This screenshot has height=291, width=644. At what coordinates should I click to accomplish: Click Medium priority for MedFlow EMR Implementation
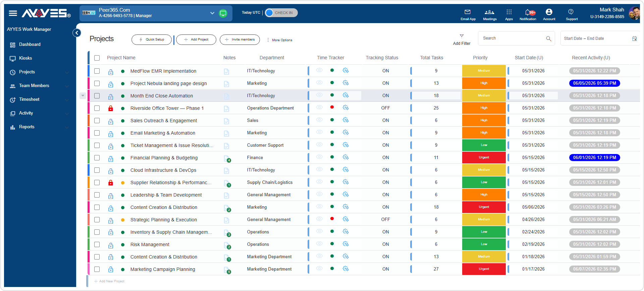pos(484,71)
